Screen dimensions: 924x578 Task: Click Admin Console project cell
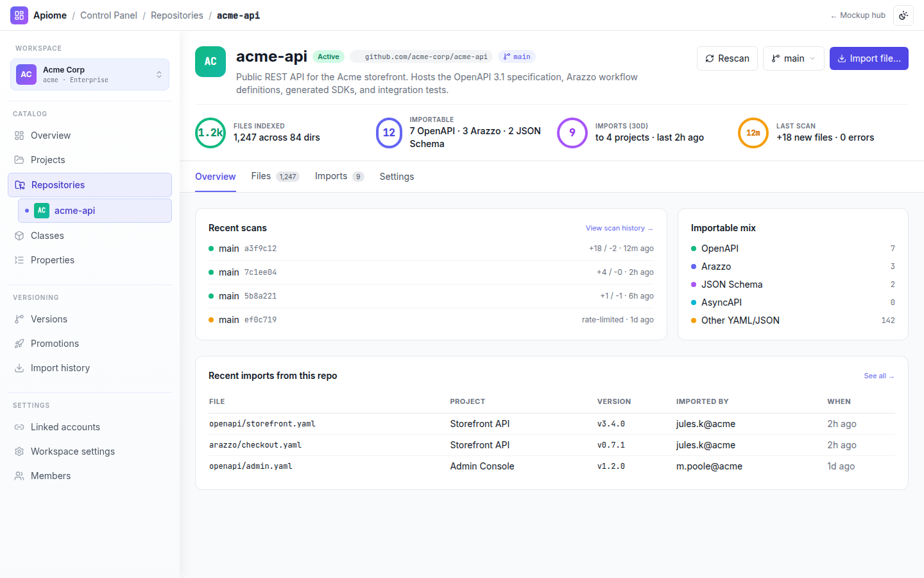483,466
